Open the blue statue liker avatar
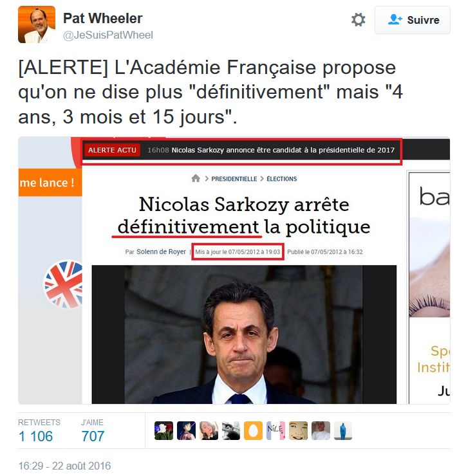The image size is (466, 476). tap(343, 430)
